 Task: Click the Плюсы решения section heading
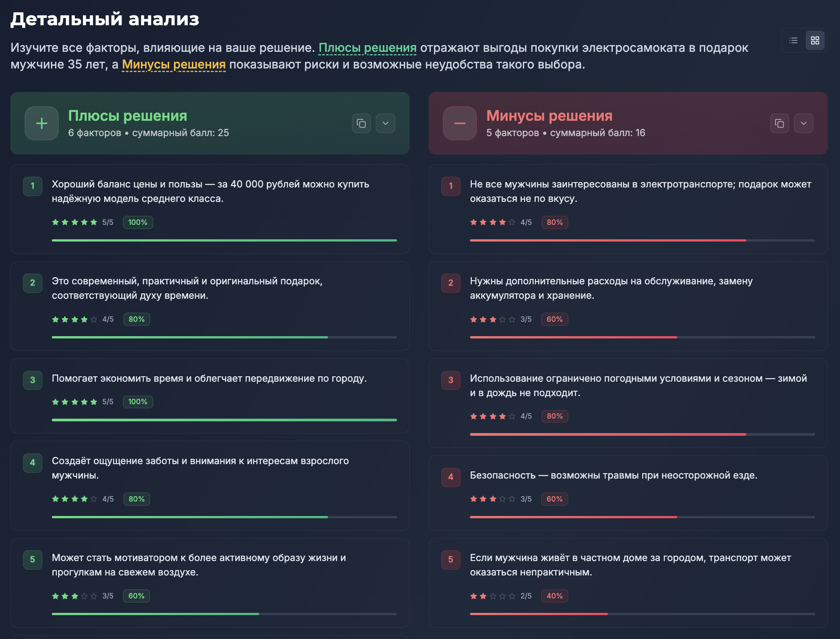click(x=128, y=116)
